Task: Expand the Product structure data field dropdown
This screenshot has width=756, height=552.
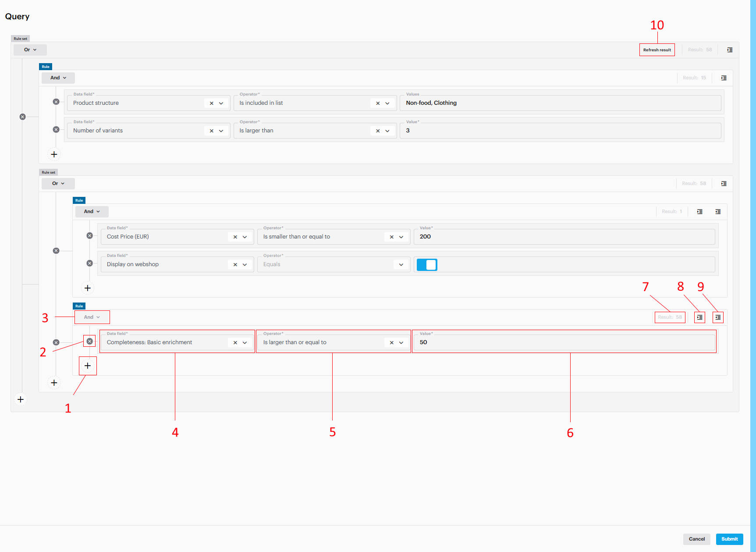Action: pyautogui.click(x=221, y=103)
